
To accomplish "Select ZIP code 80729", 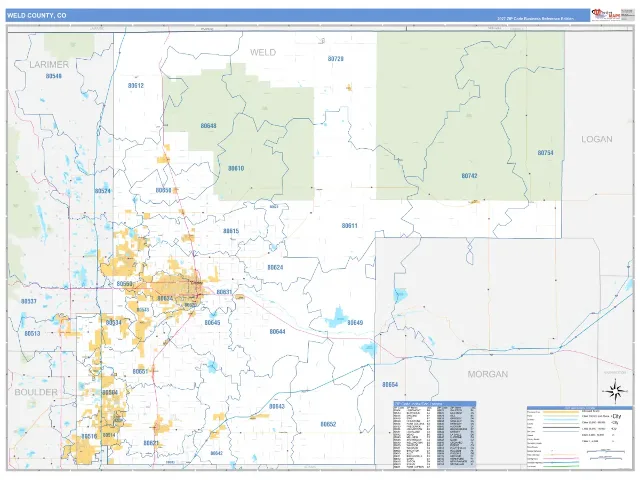I will point(336,59).
